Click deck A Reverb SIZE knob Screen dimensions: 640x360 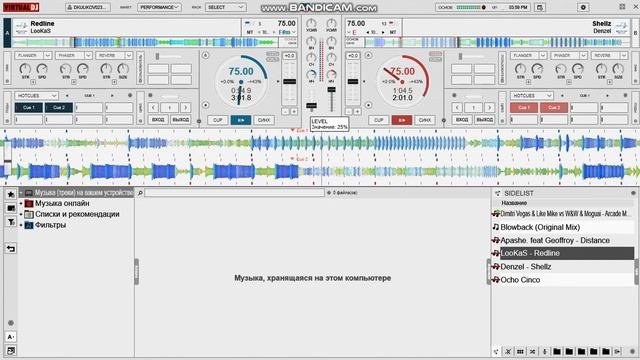[x=123, y=69]
